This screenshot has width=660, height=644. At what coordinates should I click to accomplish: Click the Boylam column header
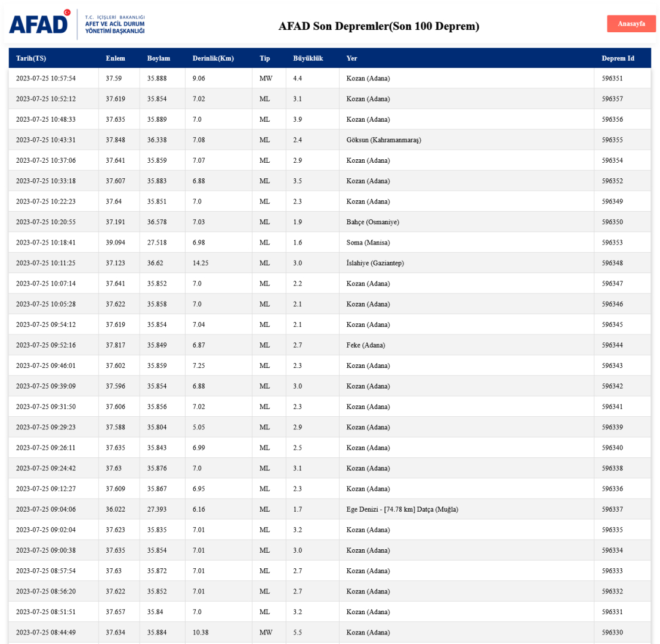tap(159, 58)
